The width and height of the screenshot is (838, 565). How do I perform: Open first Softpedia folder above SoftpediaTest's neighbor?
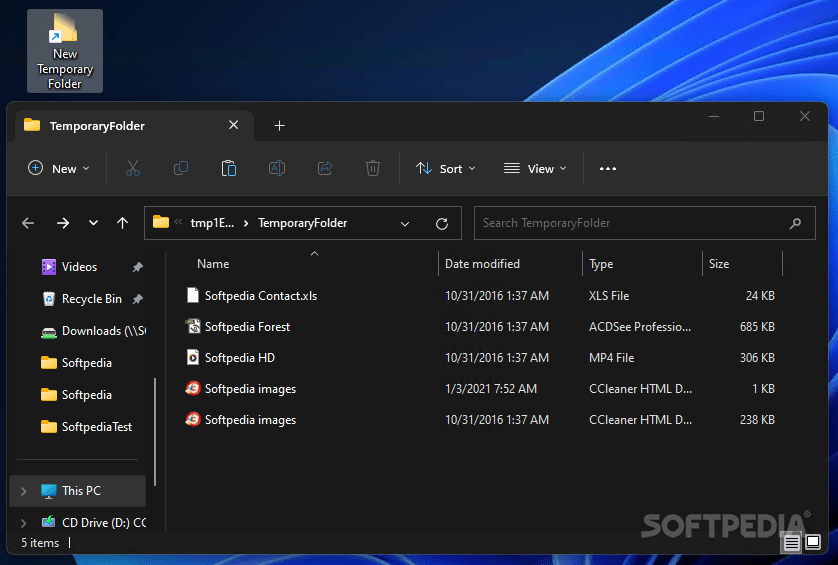coord(76,363)
